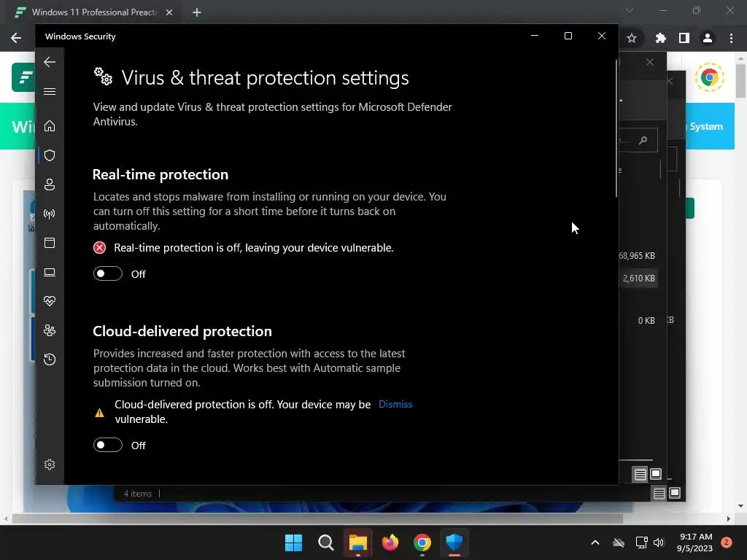Toggle Chrome side panel icon
This screenshot has height=560, width=747.
(x=684, y=38)
